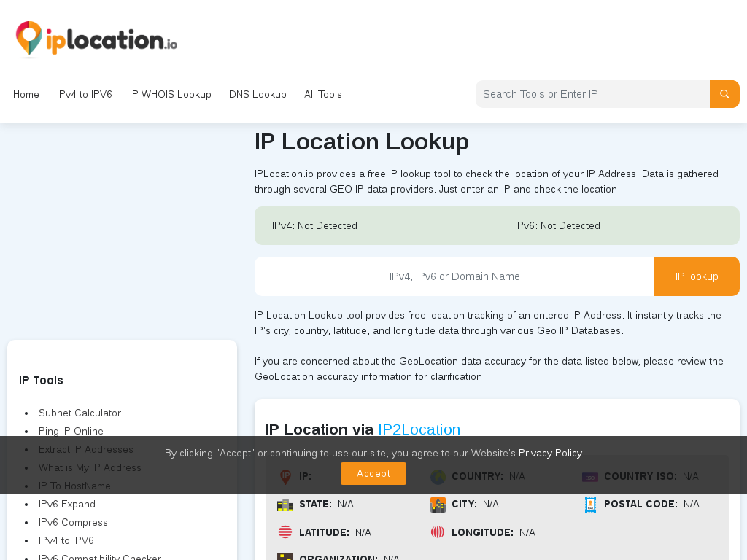Click the COUNTRY ISO badge icon
Viewport: 747px width, 560px height.
589,477
